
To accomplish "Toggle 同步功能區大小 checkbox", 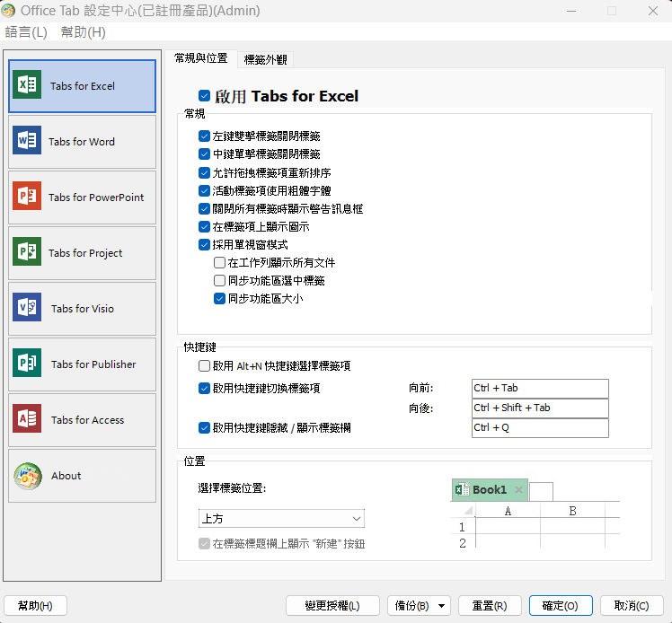I will click(x=219, y=298).
